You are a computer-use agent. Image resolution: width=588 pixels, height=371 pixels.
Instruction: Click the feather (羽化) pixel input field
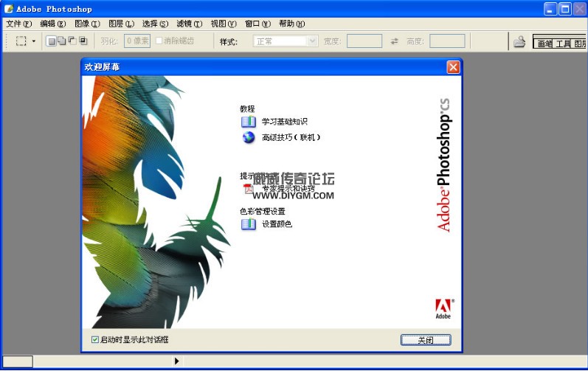point(137,41)
